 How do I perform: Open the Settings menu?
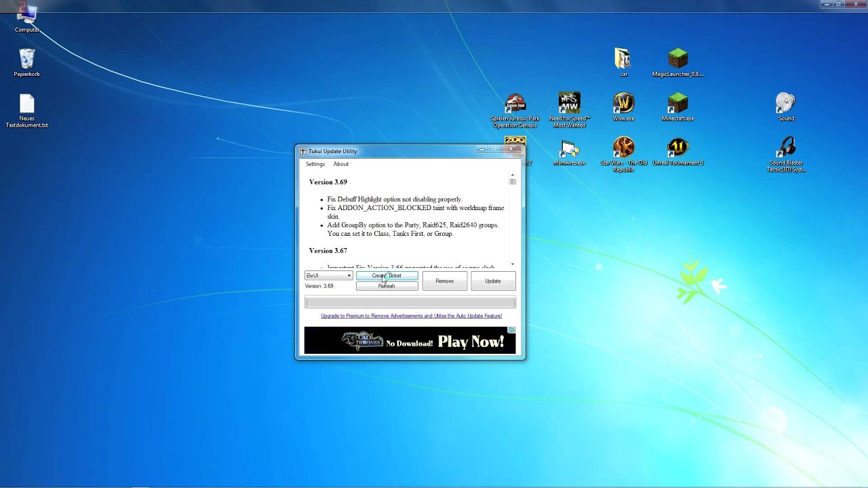(x=315, y=164)
